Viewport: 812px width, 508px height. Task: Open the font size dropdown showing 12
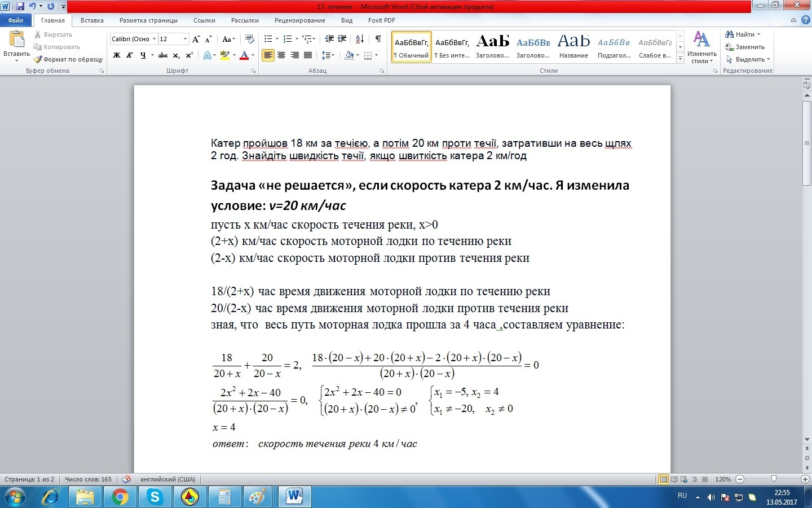(x=185, y=39)
